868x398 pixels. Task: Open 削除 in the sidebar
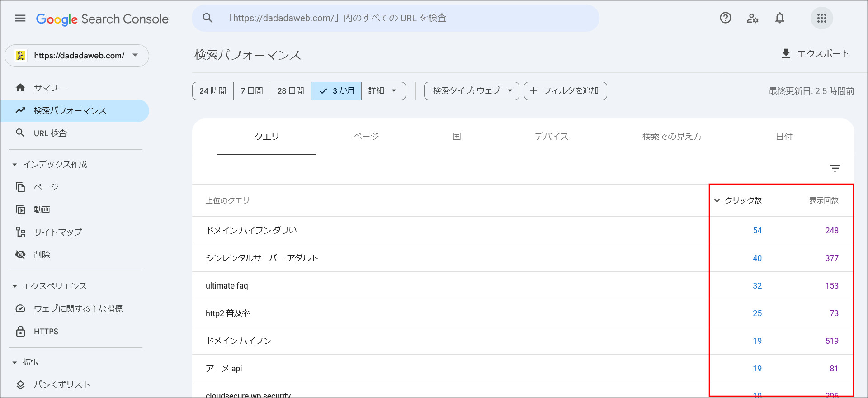pos(75,255)
